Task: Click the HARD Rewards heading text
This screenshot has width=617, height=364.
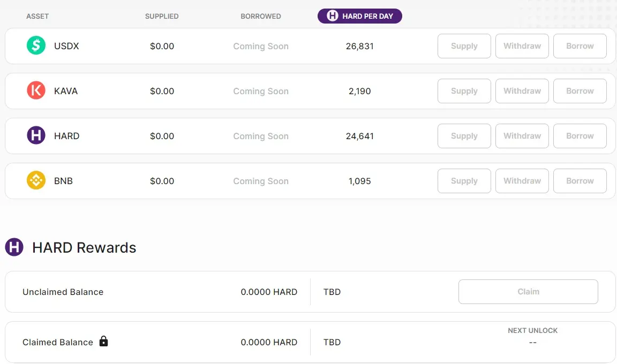Action: [x=84, y=248]
